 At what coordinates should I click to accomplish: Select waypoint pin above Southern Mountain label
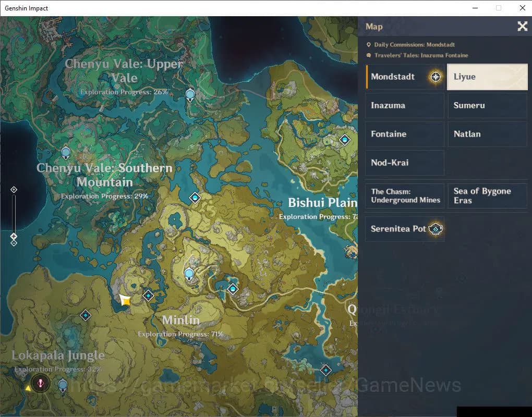[66, 153]
